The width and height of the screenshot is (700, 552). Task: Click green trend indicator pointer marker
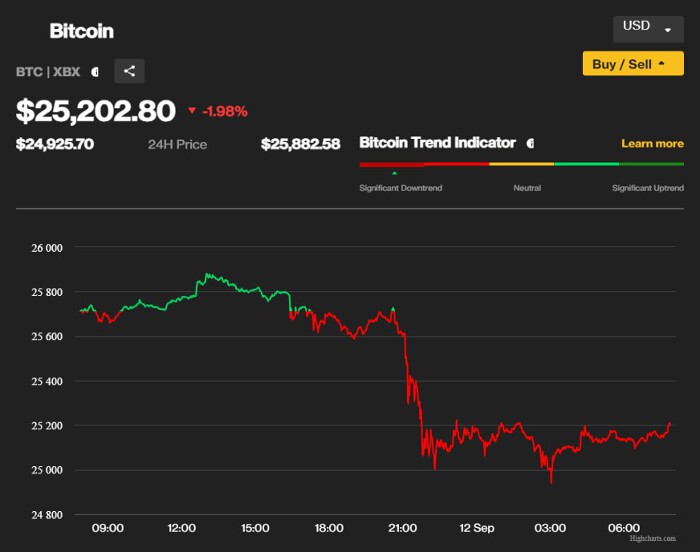[394, 173]
